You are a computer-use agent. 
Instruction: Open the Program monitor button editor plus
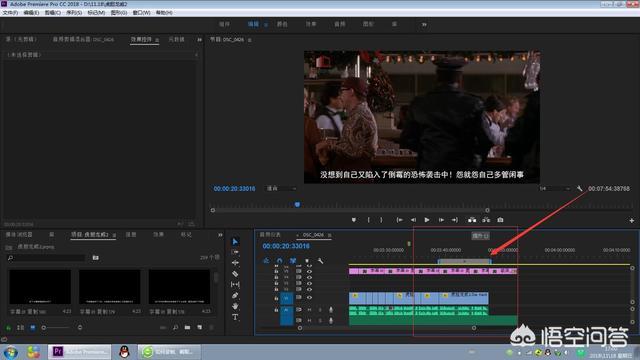pos(631,220)
